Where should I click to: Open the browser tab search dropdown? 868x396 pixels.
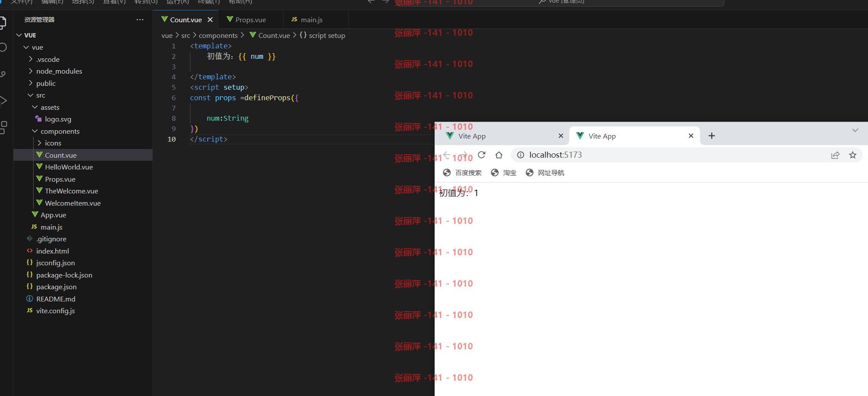[x=855, y=130]
